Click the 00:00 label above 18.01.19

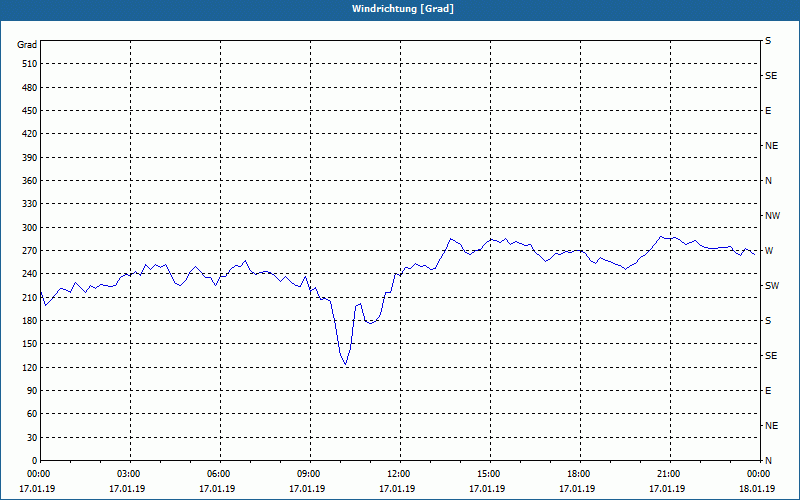759,474
